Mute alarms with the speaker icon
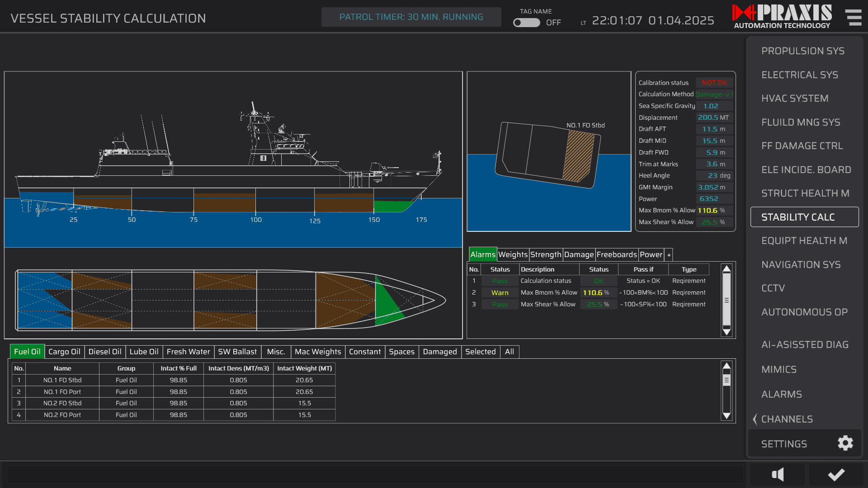This screenshot has width=868, height=488. (777, 474)
